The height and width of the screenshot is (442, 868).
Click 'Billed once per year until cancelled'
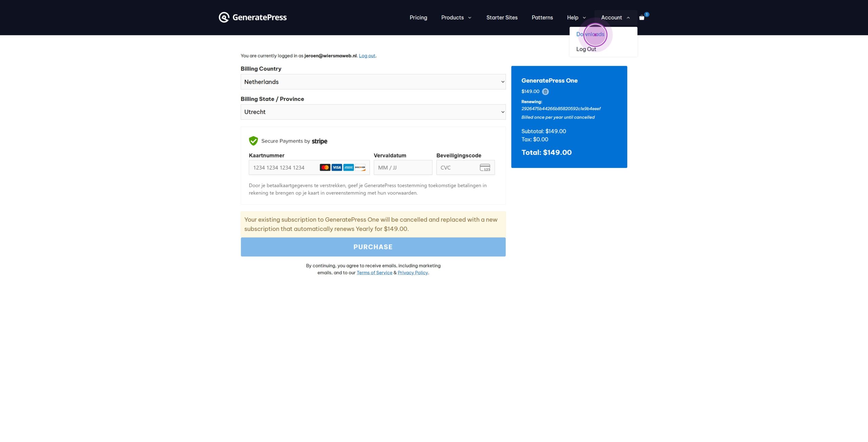[558, 117]
